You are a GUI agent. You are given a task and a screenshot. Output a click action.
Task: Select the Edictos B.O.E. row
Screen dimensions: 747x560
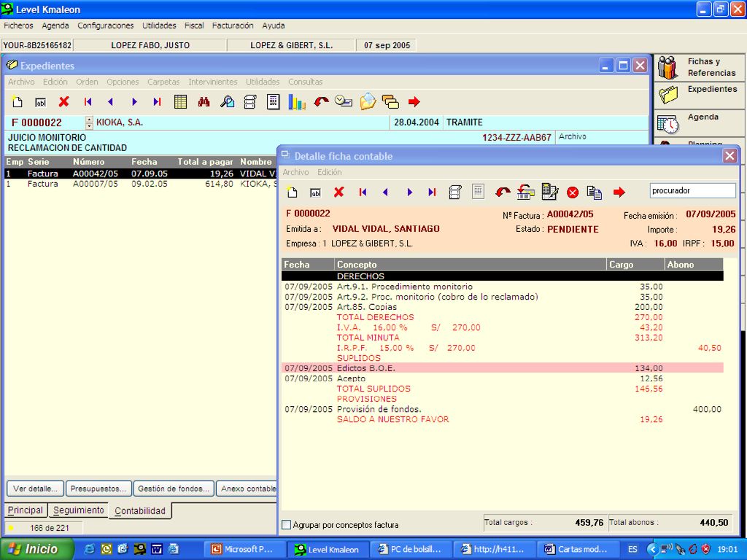[503, 368]
